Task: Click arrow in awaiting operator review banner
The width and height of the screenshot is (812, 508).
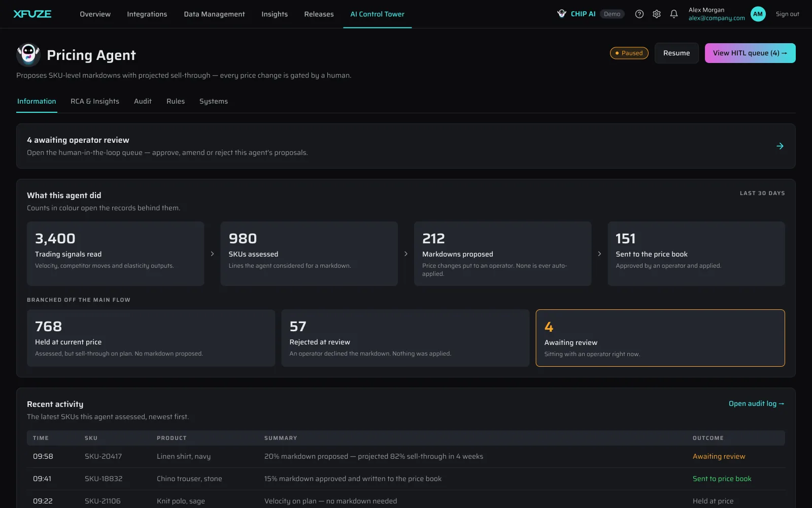Action: click(x=780, y=146)
